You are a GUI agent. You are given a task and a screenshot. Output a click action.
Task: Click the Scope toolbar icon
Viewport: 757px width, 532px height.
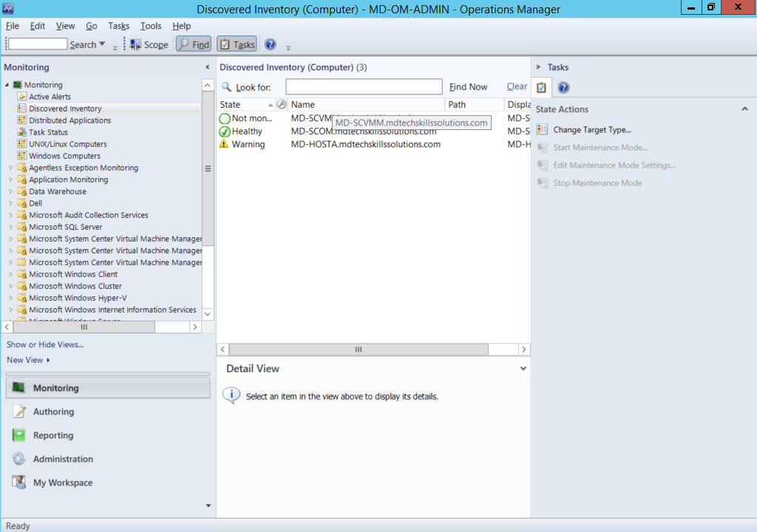[136, 44]
